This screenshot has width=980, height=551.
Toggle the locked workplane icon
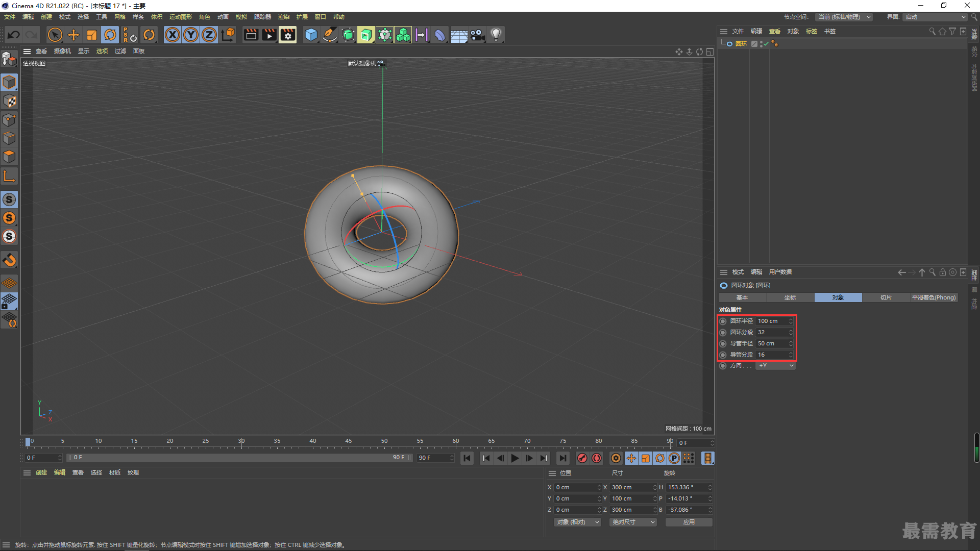click(9, 301)
